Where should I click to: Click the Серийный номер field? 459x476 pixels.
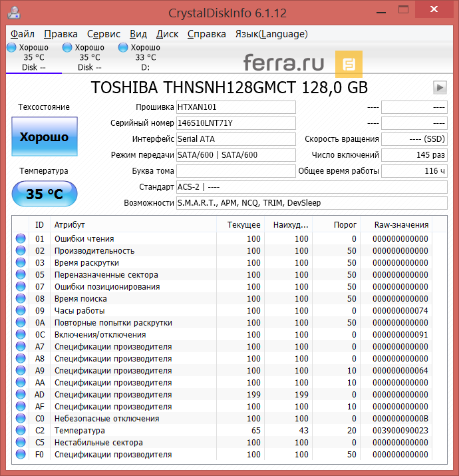pyautogui.click(x=235, y=123)
